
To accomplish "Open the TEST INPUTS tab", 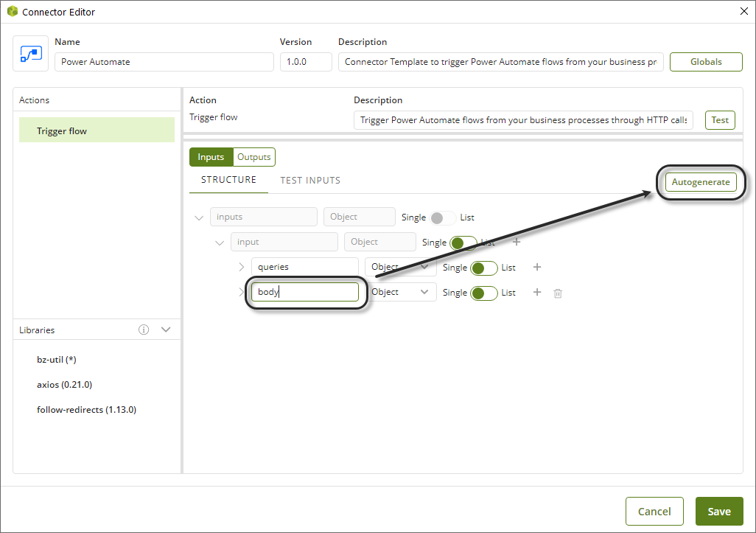I will 310,181.
